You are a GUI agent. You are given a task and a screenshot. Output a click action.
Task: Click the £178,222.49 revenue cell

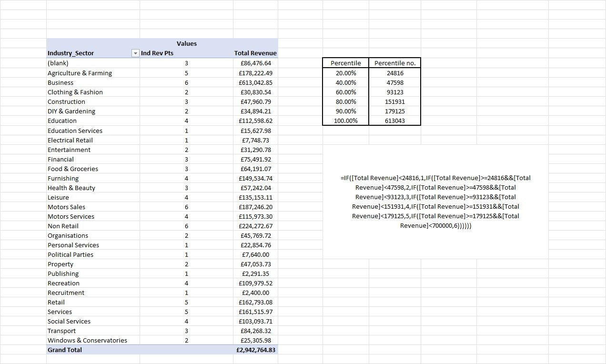(255, 73)
